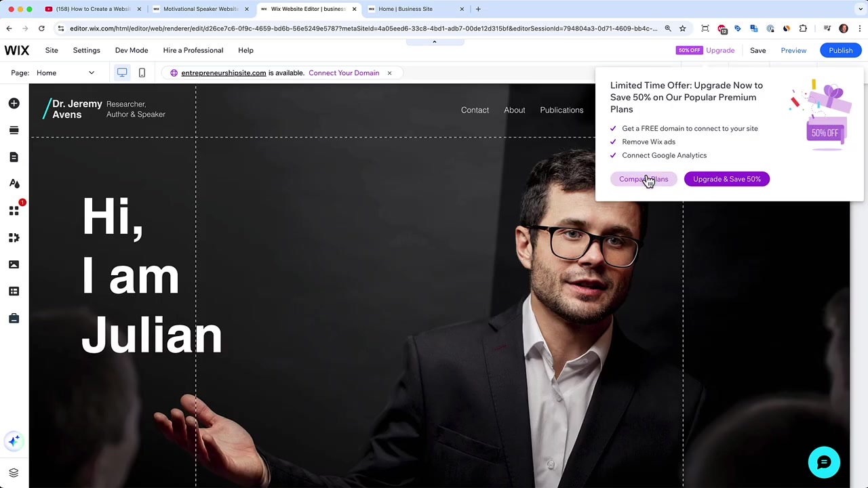Select the Contact nav item on canvas
Screen dimensions: 868x488
pyautogui.click(x=475, y=110)
